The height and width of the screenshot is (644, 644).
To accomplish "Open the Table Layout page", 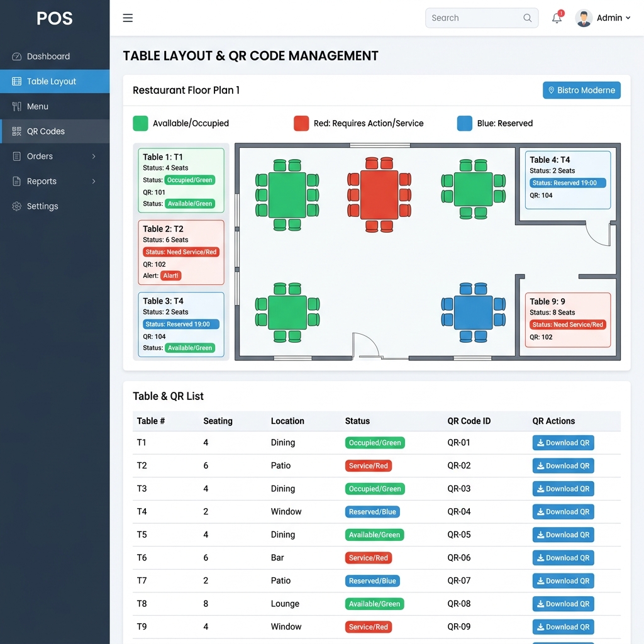I will click(55, 81).
